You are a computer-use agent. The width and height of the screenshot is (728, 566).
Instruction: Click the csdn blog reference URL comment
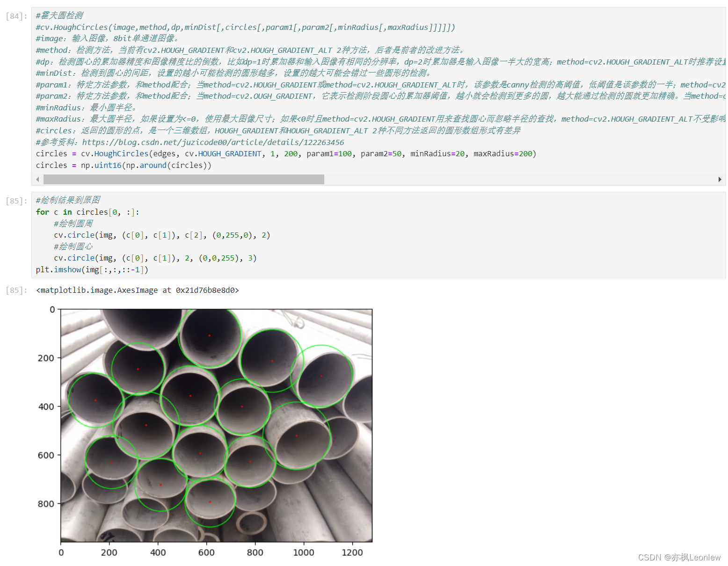(190, 142)
